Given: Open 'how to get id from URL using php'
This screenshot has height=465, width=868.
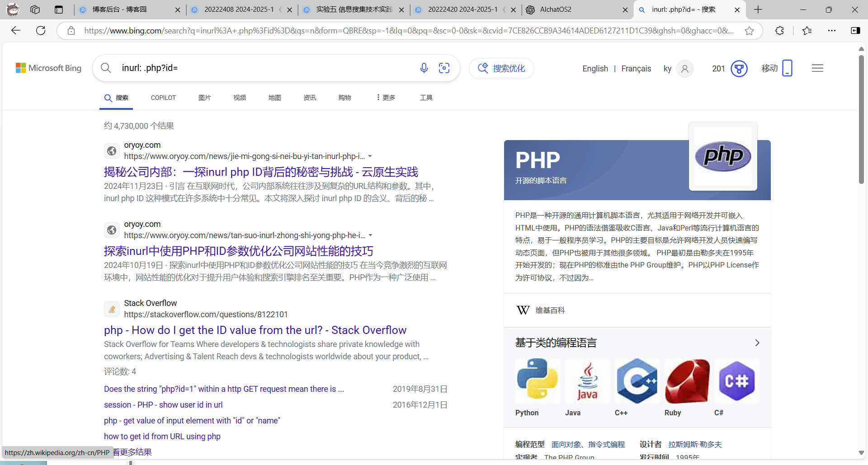Looking at the screenshot, I should (162, 437).
